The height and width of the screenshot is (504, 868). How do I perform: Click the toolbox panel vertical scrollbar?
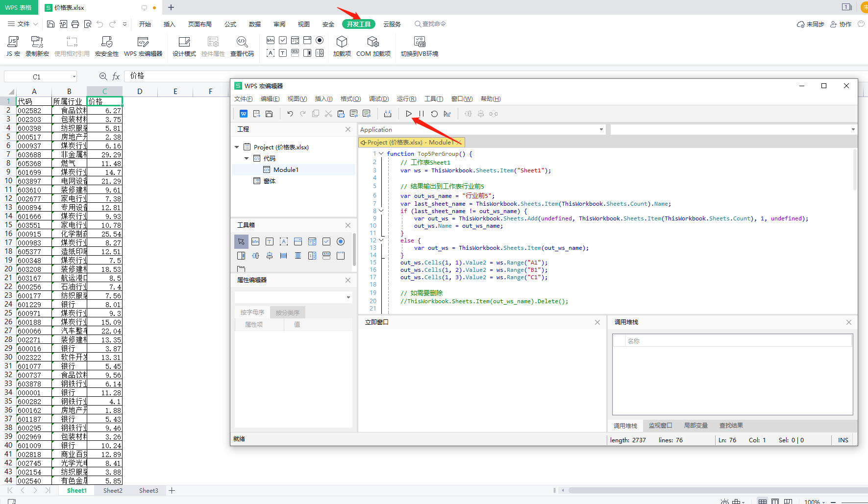coord(354,250)
